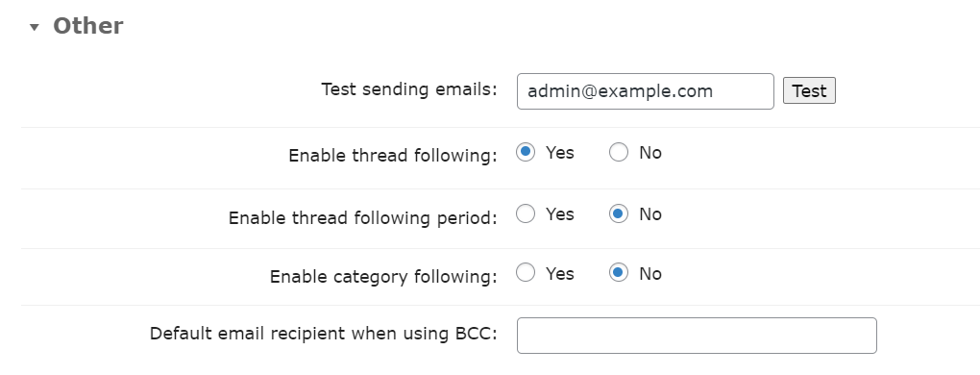Viewport: 980px width, 375px height.
Task: Focus the Default BCC email recipient field
Action: pos(697,336)
